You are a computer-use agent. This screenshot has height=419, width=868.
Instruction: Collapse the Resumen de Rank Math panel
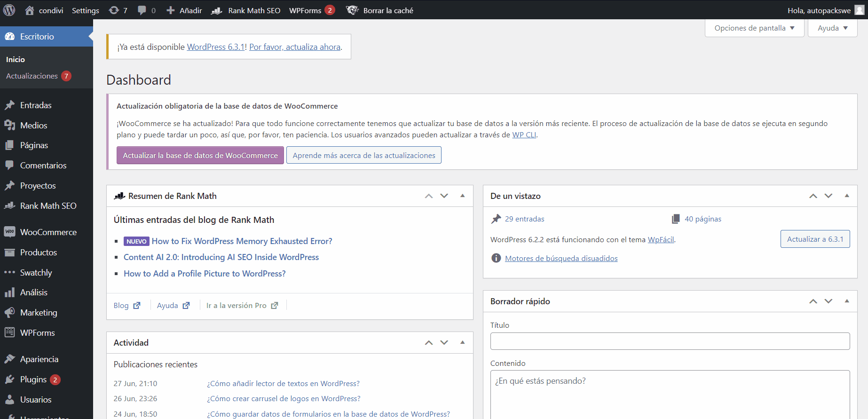[x=462, y=196]
